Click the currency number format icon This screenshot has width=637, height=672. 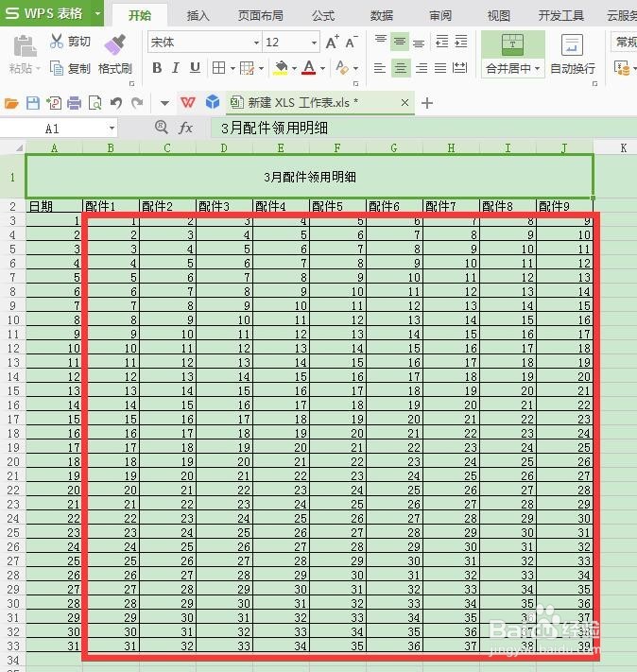coord(622,68)
